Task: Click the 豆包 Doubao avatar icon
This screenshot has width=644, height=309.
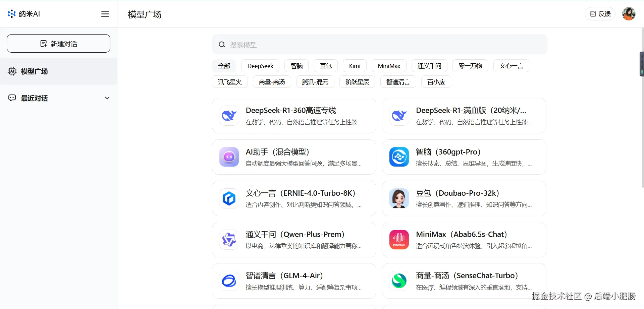Action: 399,198
